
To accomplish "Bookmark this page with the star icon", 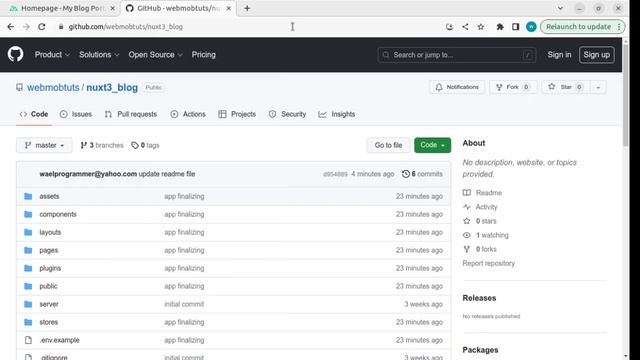I will (x=481, y=27).
